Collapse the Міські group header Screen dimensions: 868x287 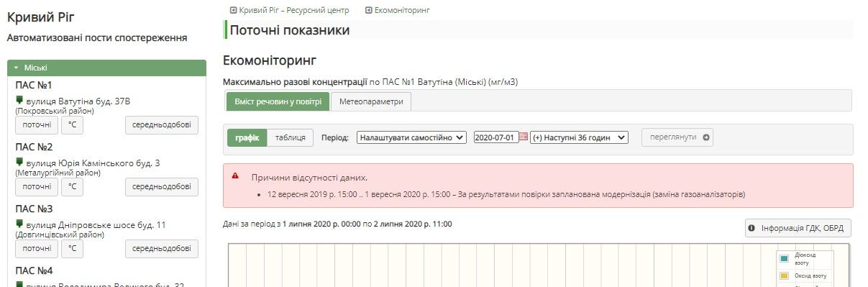(106, 68)
